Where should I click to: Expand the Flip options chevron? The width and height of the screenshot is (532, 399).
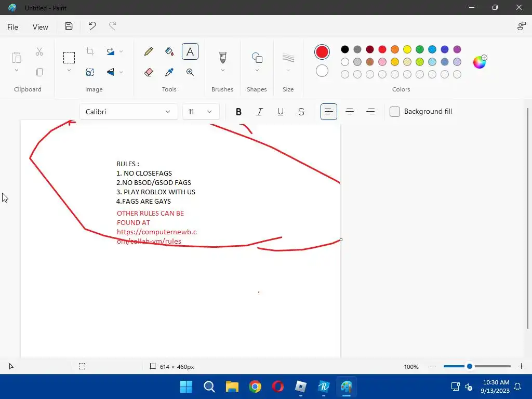click(x=121, y=72)
